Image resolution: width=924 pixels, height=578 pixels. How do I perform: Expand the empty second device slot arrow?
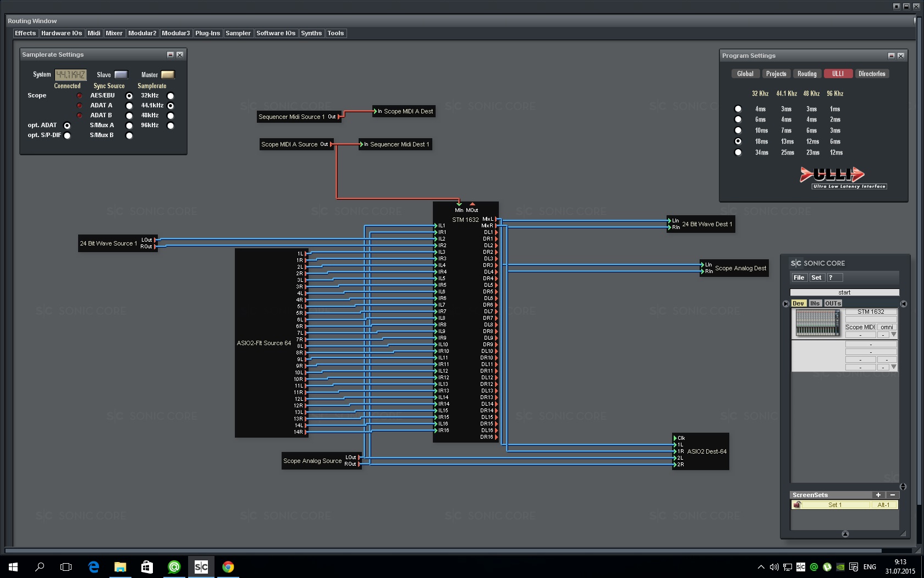(894, 367)
